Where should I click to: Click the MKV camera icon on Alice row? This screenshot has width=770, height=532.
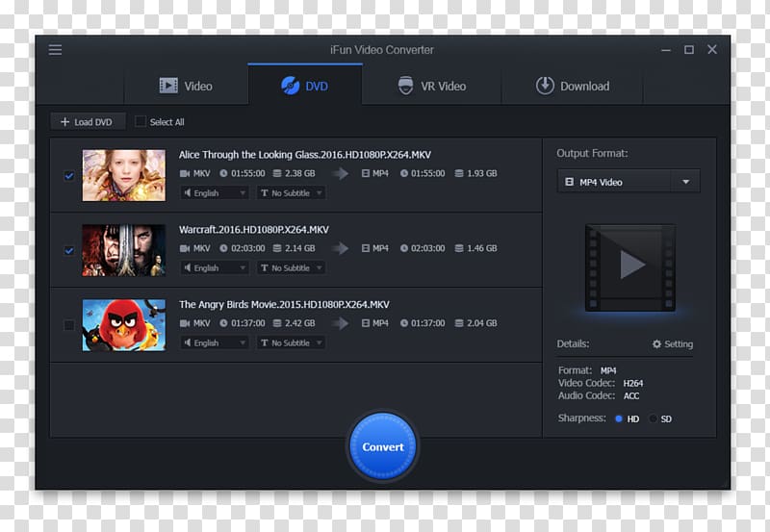185,173
